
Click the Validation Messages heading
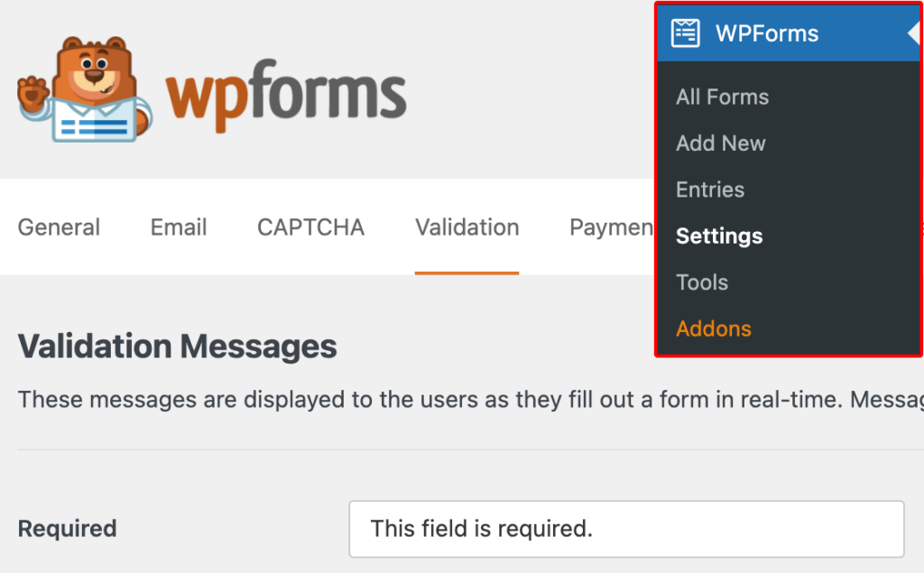(x=178, y=346)
